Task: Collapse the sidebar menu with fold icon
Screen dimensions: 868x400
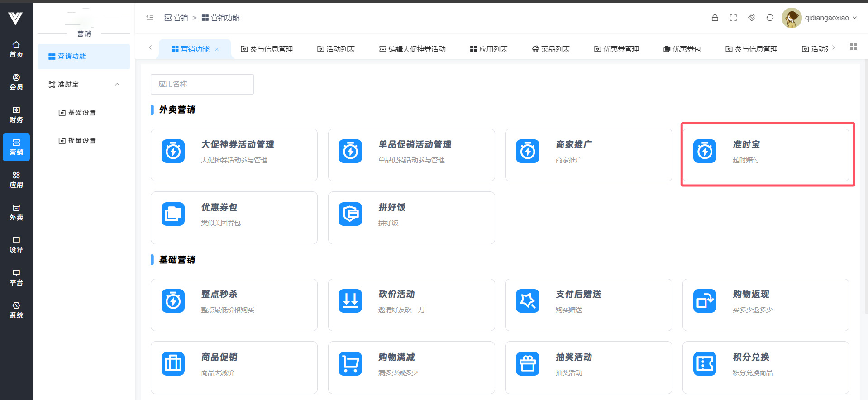Action: (x=150, y=18)
